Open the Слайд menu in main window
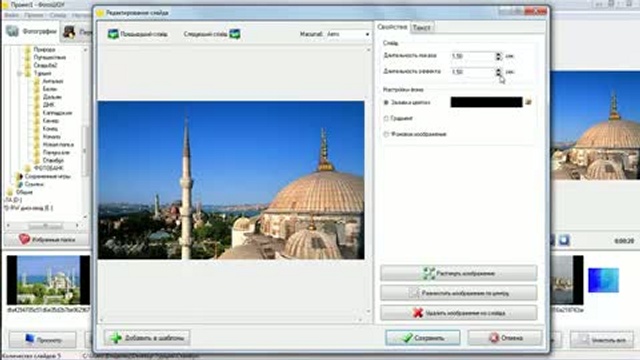This screenshot has width=640, height=360. coord(58,16)
